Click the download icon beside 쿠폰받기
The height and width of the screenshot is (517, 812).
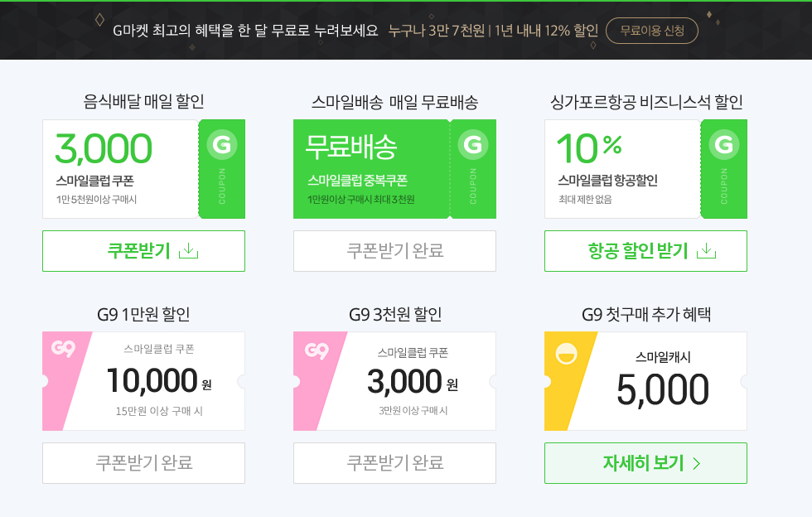[x=189, y=251]
